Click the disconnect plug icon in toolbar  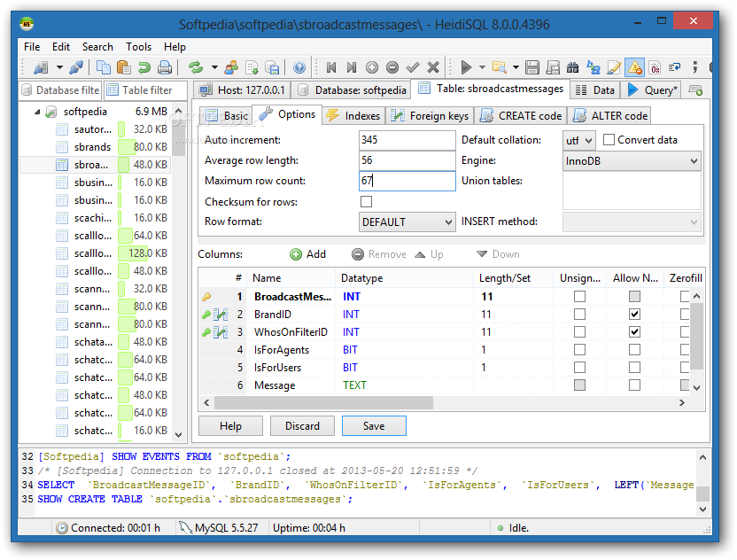tap(76, 67)
